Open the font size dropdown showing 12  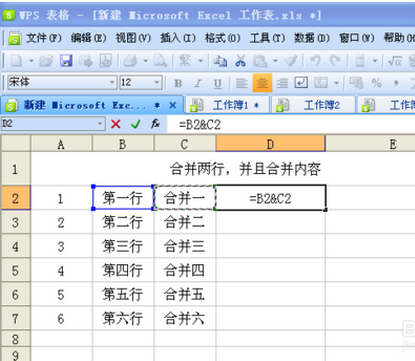click(157, 82)
